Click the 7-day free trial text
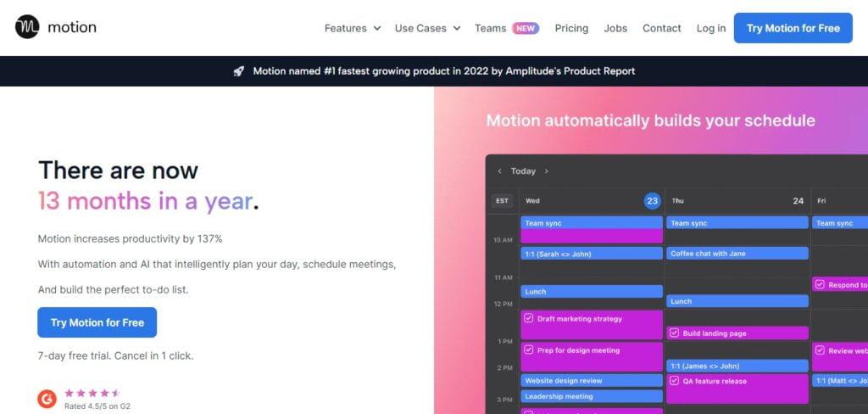Viewport: 868px width, 414px height. coord(115,355)
